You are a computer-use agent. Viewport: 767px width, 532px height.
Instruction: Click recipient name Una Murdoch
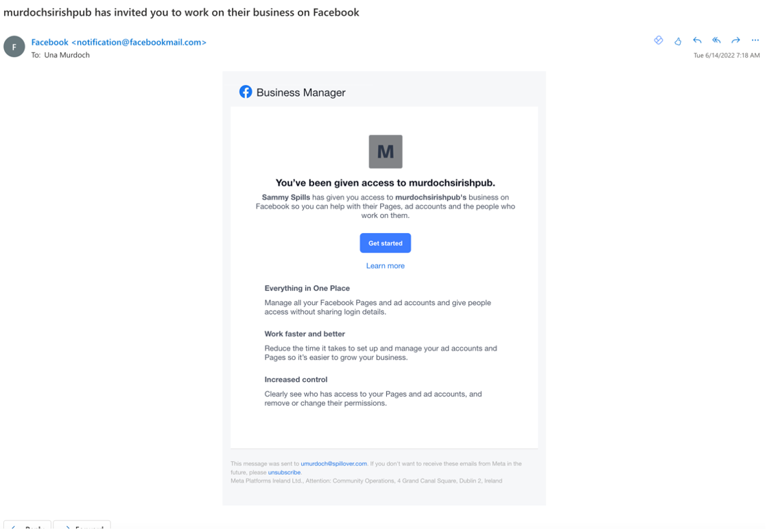[x=67, y=56]
